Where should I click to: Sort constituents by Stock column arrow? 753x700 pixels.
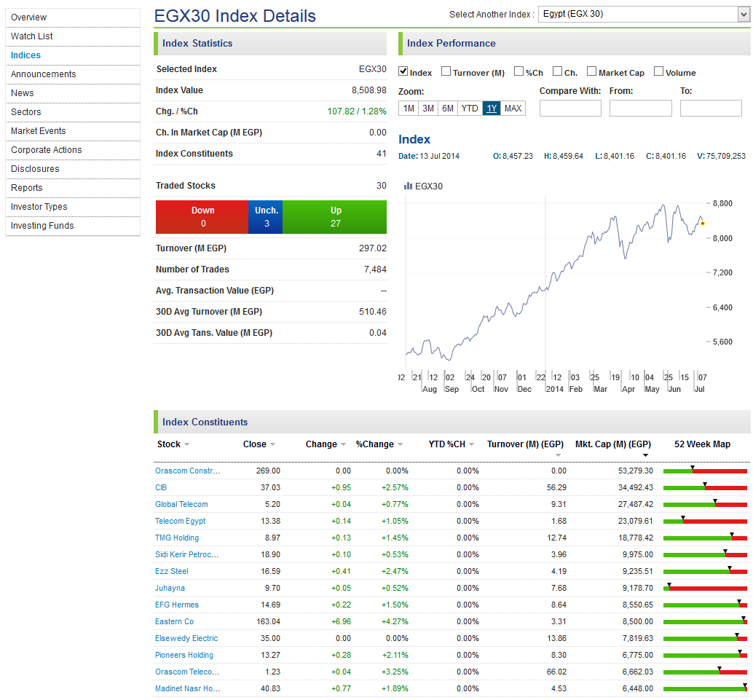(x=187, y=444)
